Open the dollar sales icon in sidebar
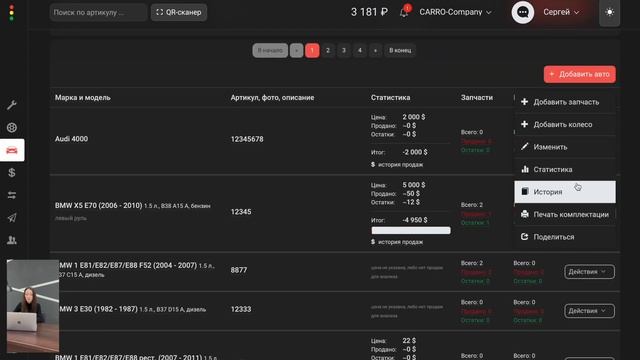The image size is (640, 360). point(12,173)
